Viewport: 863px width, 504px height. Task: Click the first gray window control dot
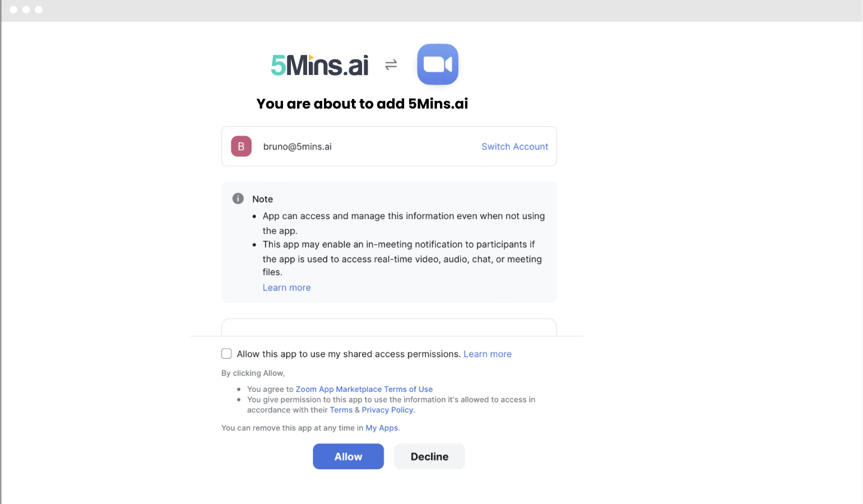pyautogui.click(x=13, y=10)
